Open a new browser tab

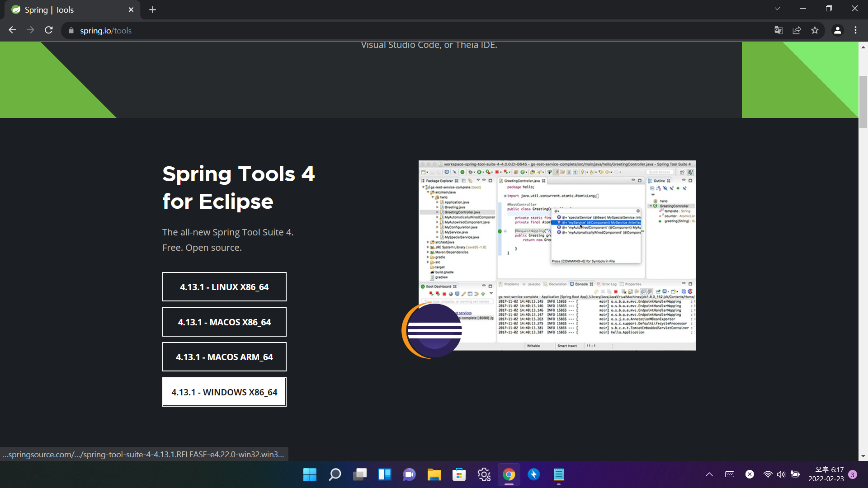[152, 9]
